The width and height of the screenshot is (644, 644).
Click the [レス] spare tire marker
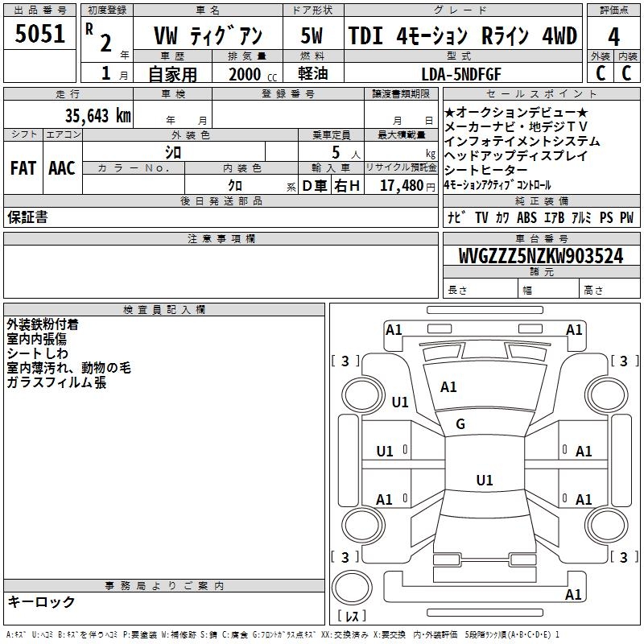pyautogui.click(x=352, y=617)
